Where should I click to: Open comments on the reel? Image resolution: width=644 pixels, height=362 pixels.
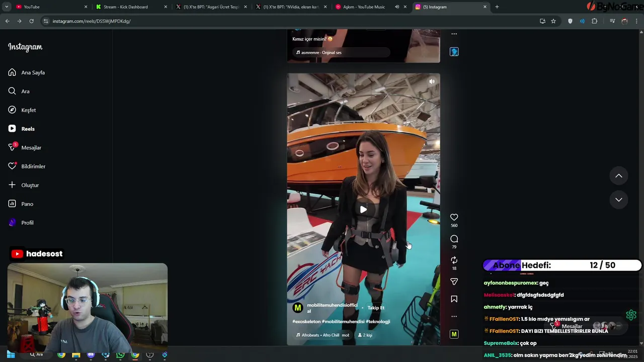pyautogui.click(x=454, y=239)
